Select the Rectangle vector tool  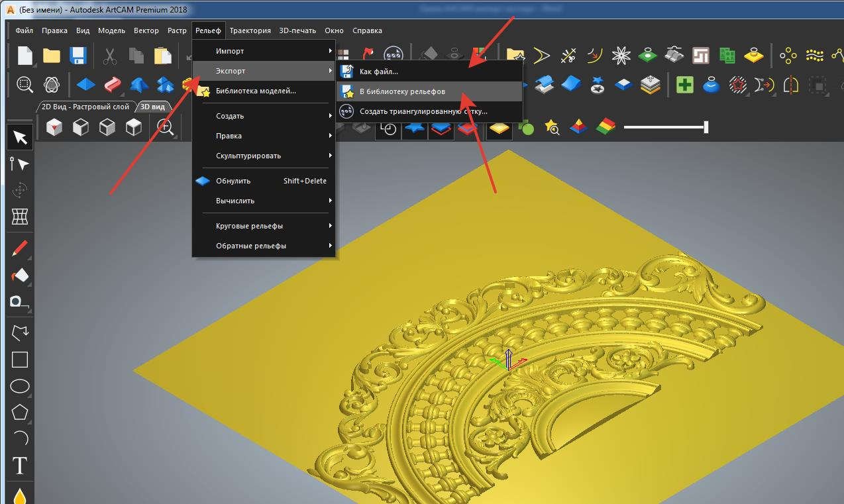[x=20, y=359]
